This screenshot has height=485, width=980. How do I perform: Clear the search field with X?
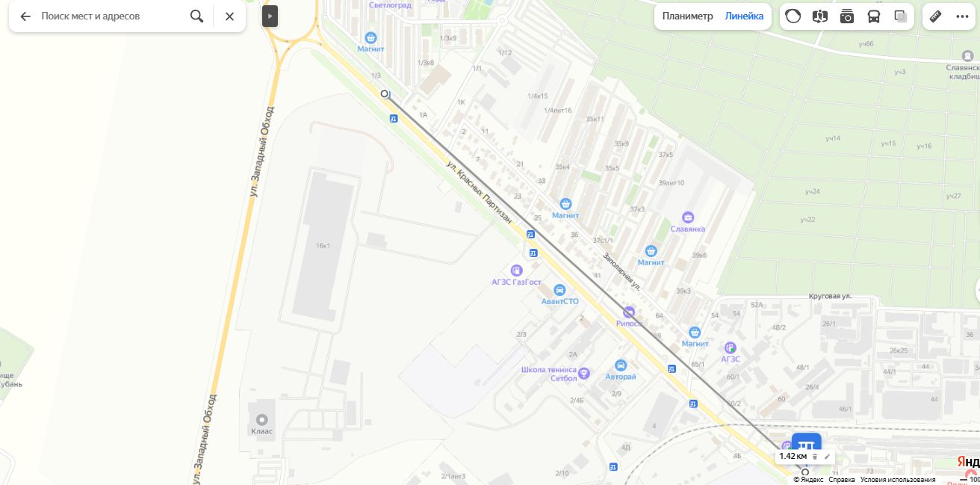(x=229, y=16)
